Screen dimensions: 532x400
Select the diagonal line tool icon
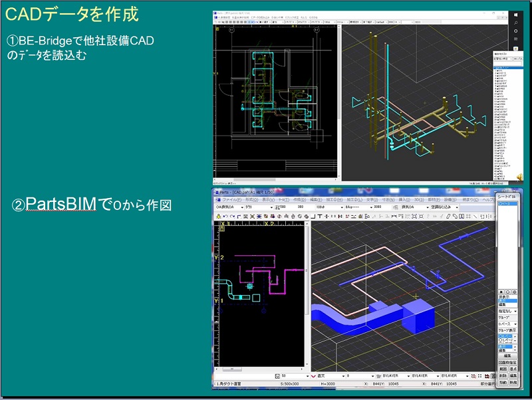tap(475, 216)
